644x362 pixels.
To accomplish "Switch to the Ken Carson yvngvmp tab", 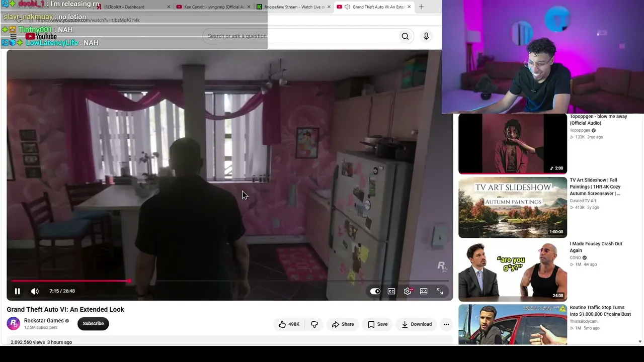I will pyautogui.click(x=213, y=7).
